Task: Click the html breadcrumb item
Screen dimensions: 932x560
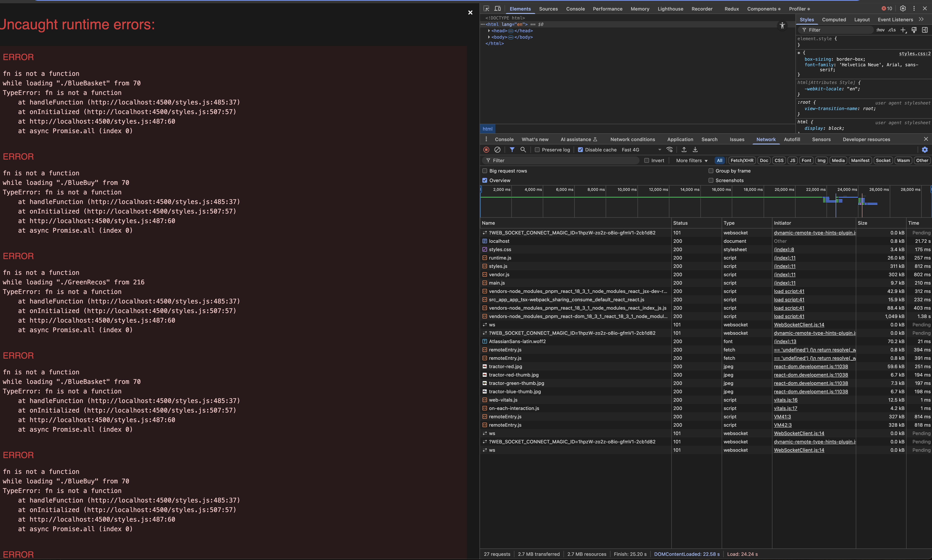Action: (x=487, y=129)
